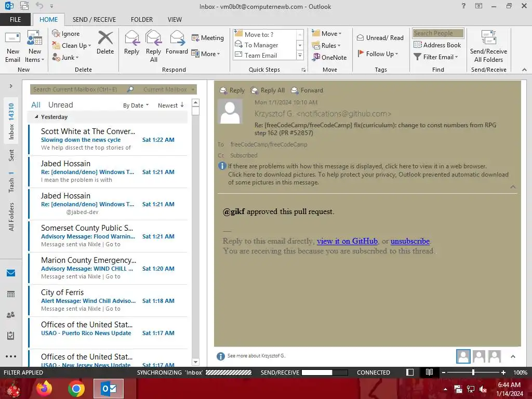Click Reply in reading pane
Viewport: 532px width, 399px height.
[x=232, y=90]
